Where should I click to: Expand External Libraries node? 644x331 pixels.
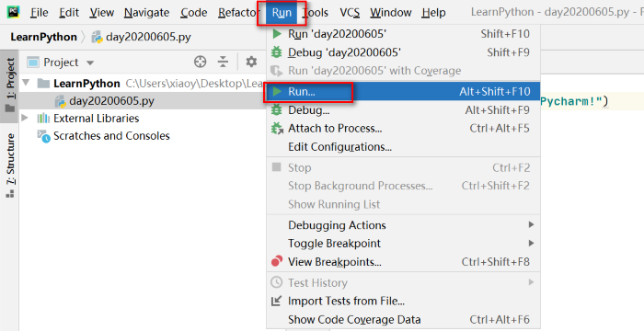pos(25,119)
